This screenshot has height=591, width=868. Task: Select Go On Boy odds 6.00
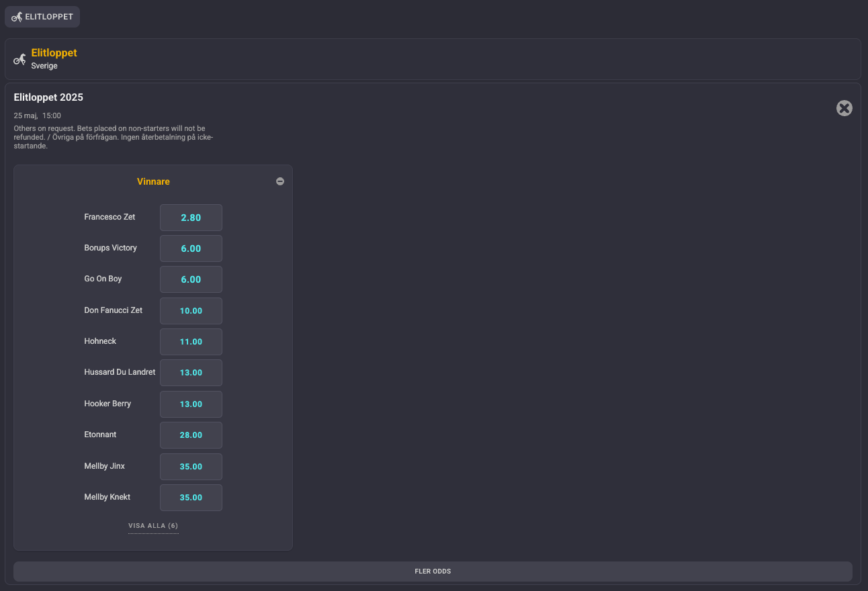[191, 279]
